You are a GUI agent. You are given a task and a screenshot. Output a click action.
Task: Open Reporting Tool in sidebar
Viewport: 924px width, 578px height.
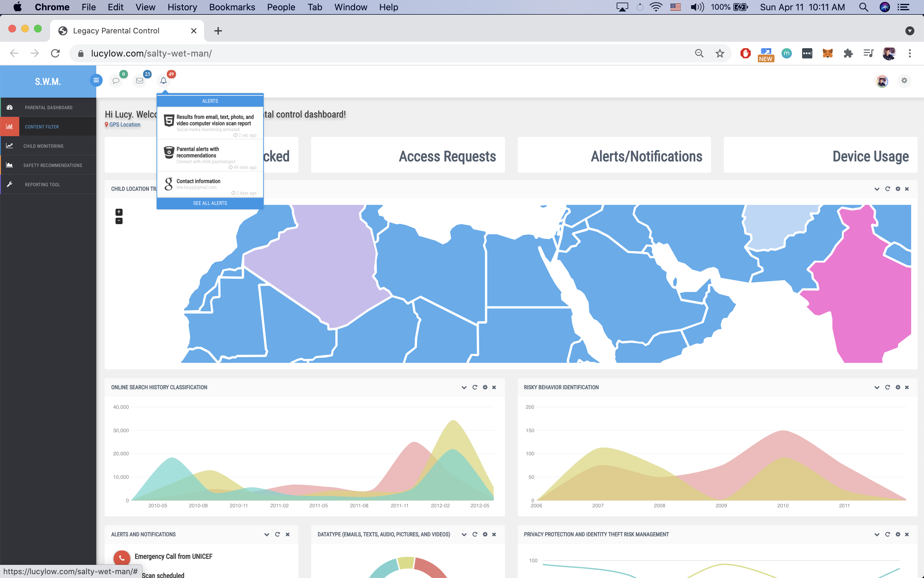[x=48, y=185]
